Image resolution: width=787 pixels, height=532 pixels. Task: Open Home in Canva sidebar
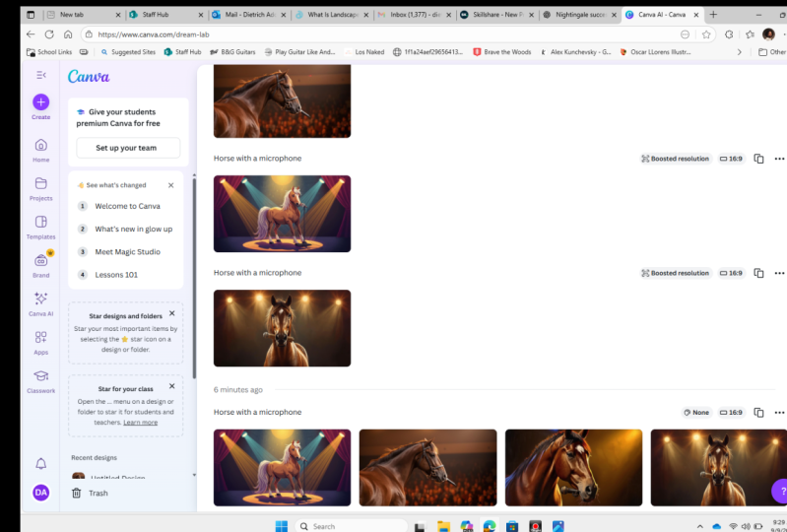[41, 150]
